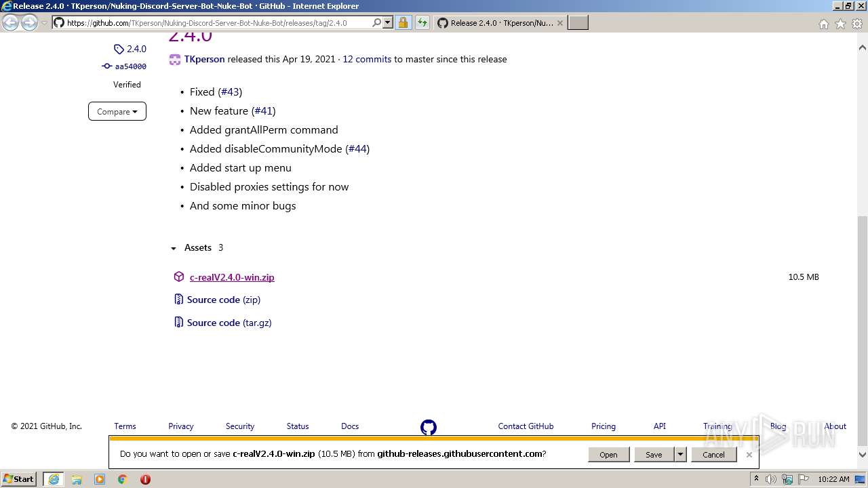The image size is (868, 488).
Task: Click the zip file icon of Source code (zip)
Action: (x=179, y=300)
